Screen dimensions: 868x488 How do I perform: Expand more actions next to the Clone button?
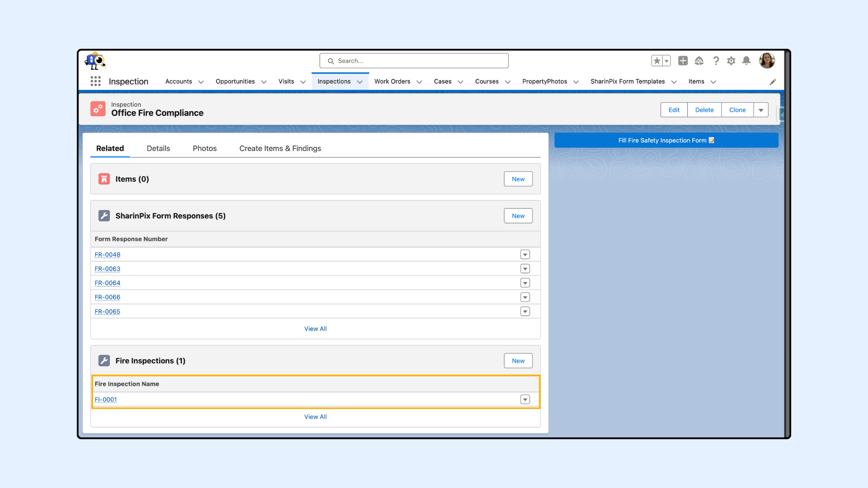pyautogui.click(x=761, y=110)
